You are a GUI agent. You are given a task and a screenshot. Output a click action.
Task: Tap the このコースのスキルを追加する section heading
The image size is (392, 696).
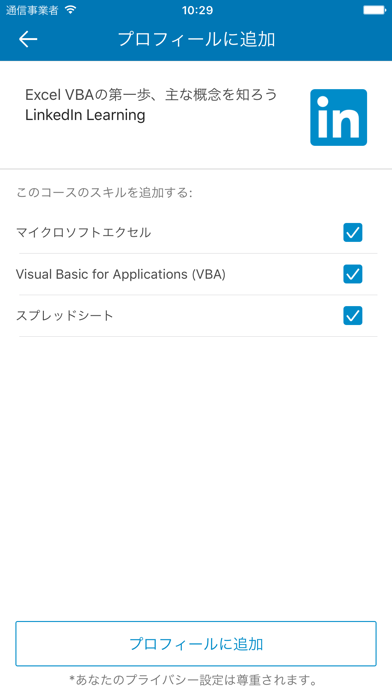104,193
